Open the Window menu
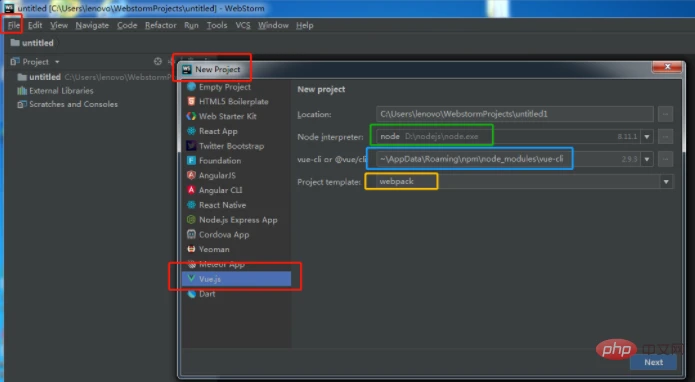 click(x=273, y=25)
